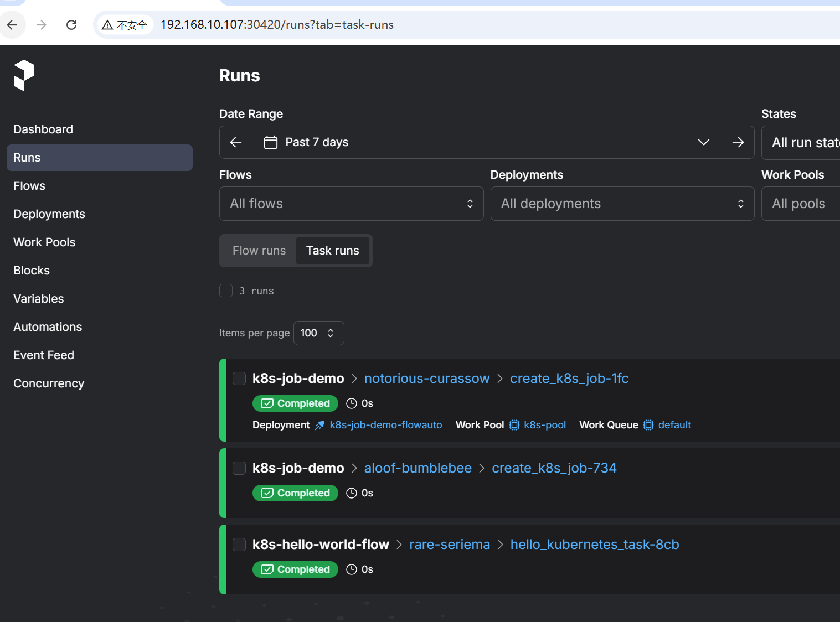Open Blocks in sidebar
Screen dimensions: 840x622
click(100, 271)
